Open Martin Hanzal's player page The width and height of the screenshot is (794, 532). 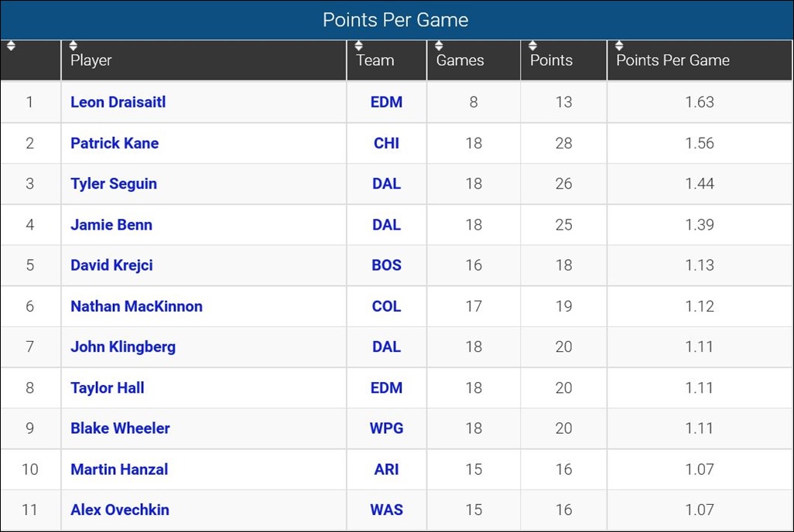coord(118,469)
